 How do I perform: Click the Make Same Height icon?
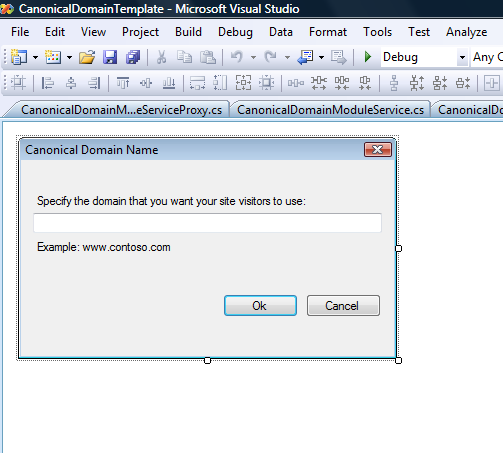(x=220, y=83)
